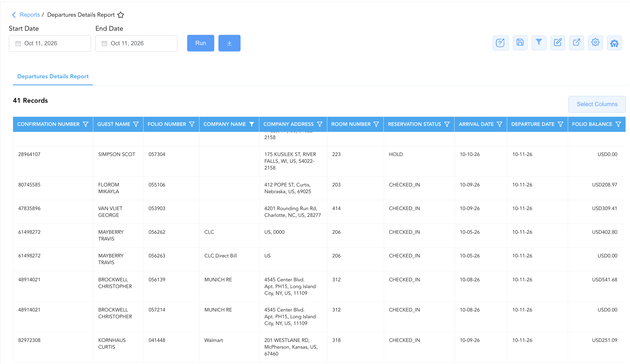
Task: Filter the Arrival Date column
Action: pyautogui.click(x=500, y=124)
